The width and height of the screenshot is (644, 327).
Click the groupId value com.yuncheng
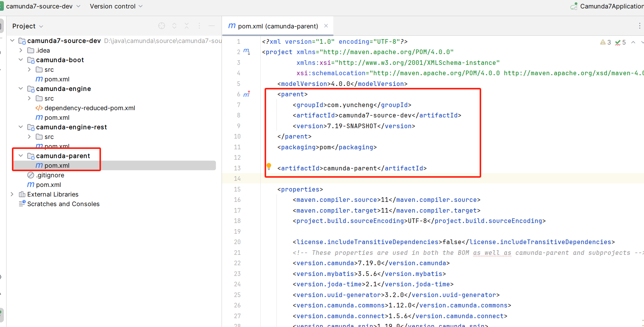350,105
